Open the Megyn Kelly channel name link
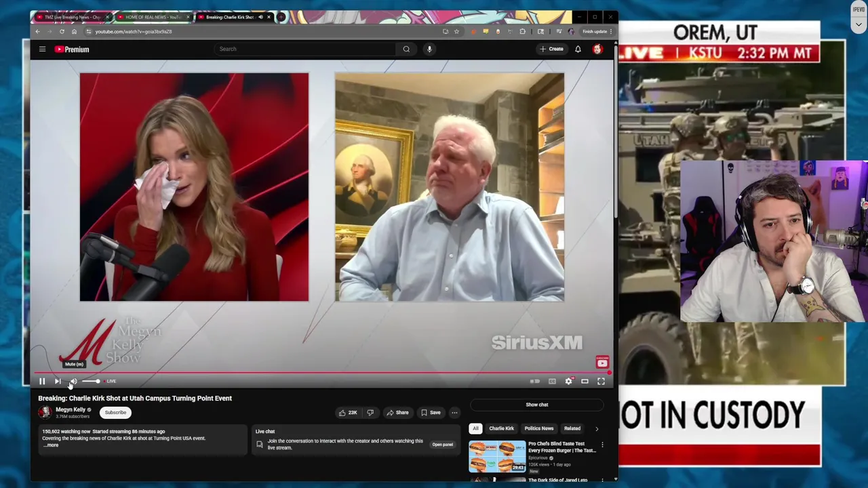Image resolution: width=868 pixels, height=488 pixels. coord(71,409)
